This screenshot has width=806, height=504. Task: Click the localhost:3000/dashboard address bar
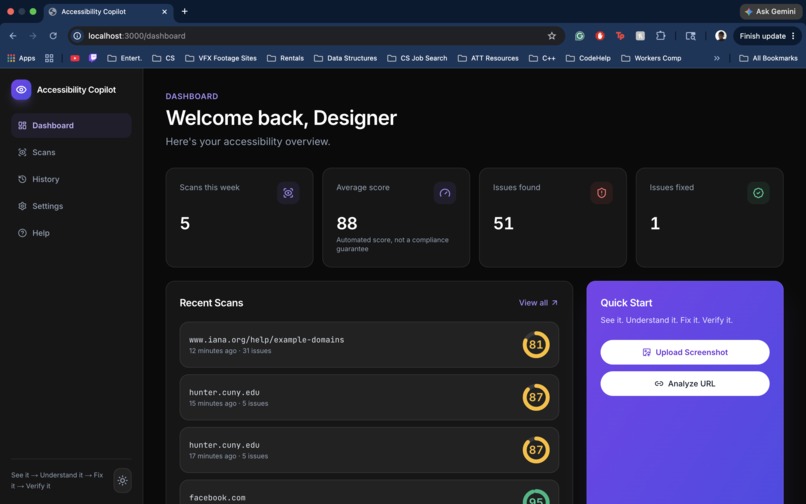pos(315,36)
